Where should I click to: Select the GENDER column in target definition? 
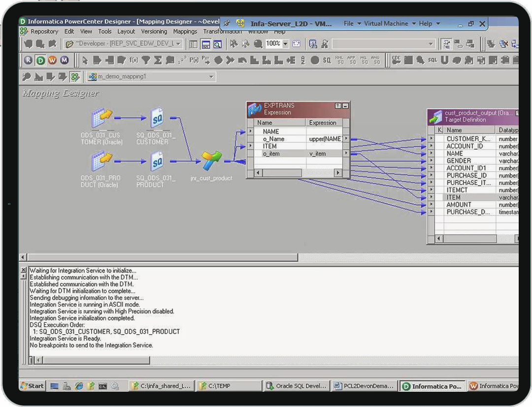[459, 161]
